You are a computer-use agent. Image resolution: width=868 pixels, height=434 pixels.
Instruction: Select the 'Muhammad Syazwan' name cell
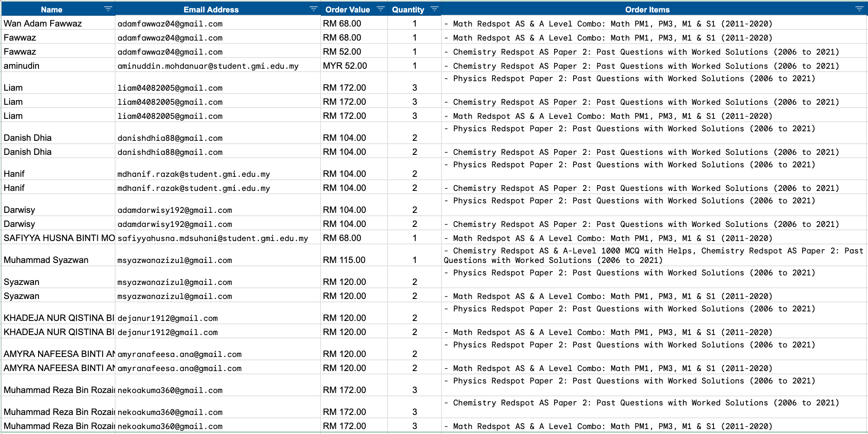pyautogui.click(x=58, y=256)
